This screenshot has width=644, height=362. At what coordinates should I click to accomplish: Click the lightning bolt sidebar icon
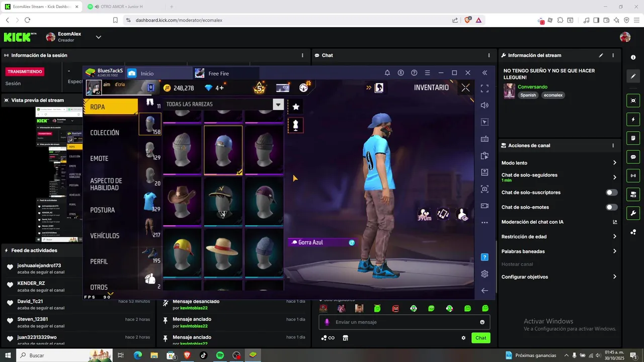click(x=633, y=120)
